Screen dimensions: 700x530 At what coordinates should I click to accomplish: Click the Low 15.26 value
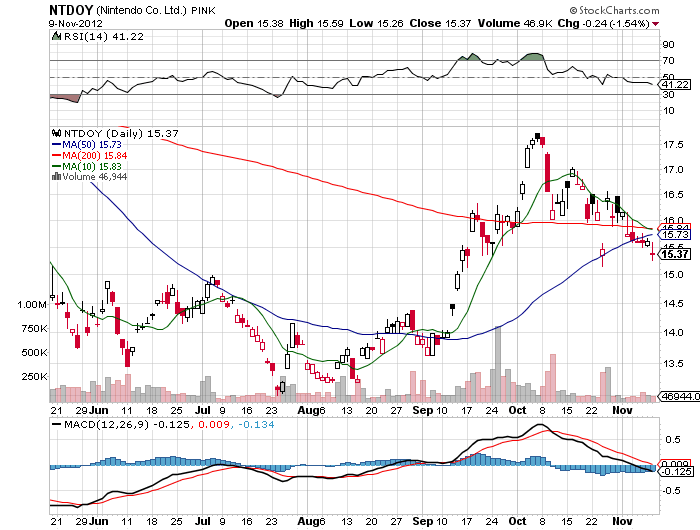point(376,23)
